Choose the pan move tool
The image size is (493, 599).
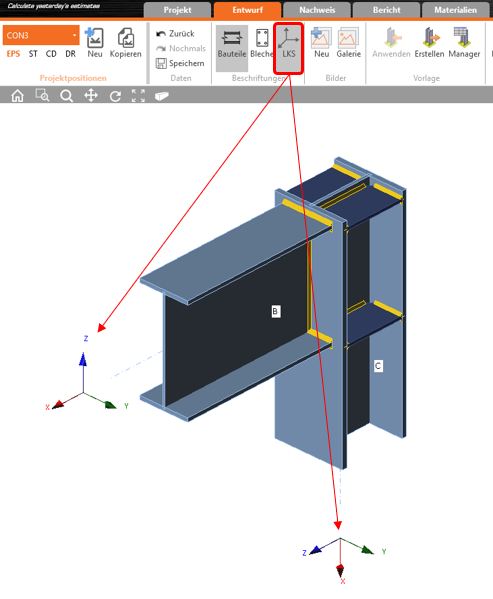(x=91, y=96)
